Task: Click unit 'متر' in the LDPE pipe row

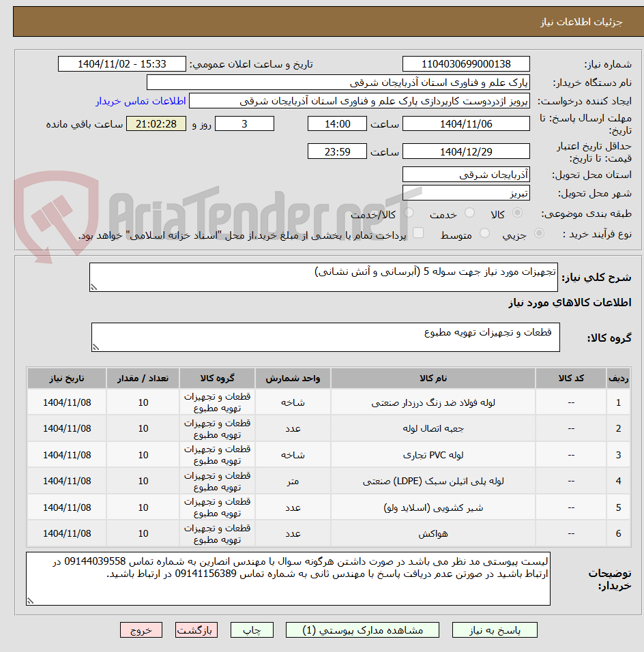Action: coord(293,481)
